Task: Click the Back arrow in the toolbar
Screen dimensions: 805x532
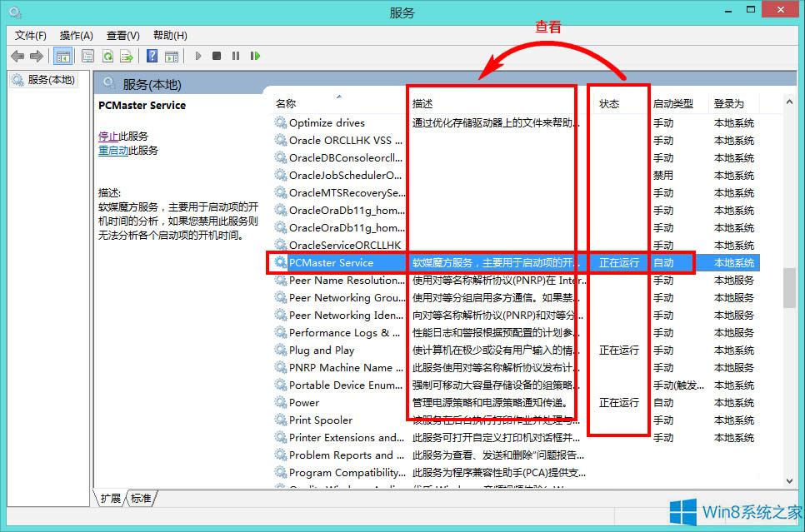Action: (17, 56)
